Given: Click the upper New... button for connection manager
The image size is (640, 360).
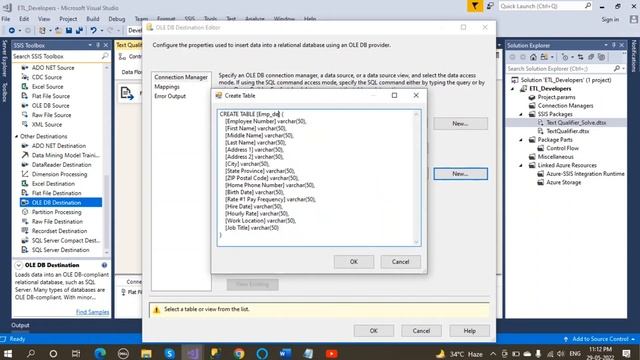Looking at the screenshot, I should tap(460, 123).
